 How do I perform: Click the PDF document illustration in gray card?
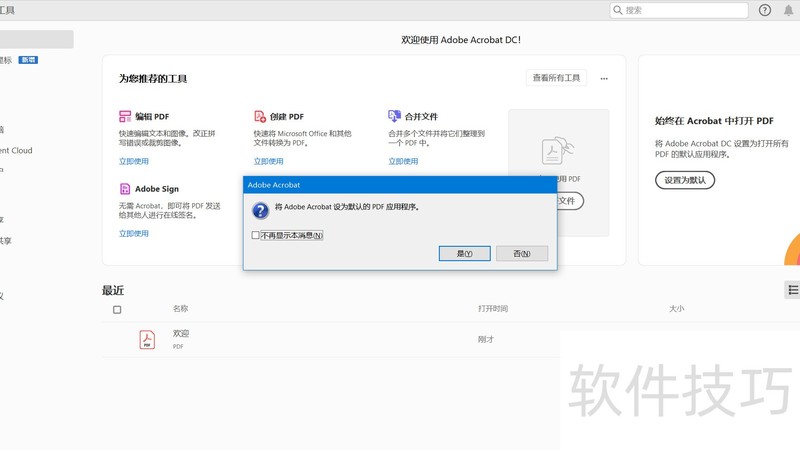(x=557, y=151)
